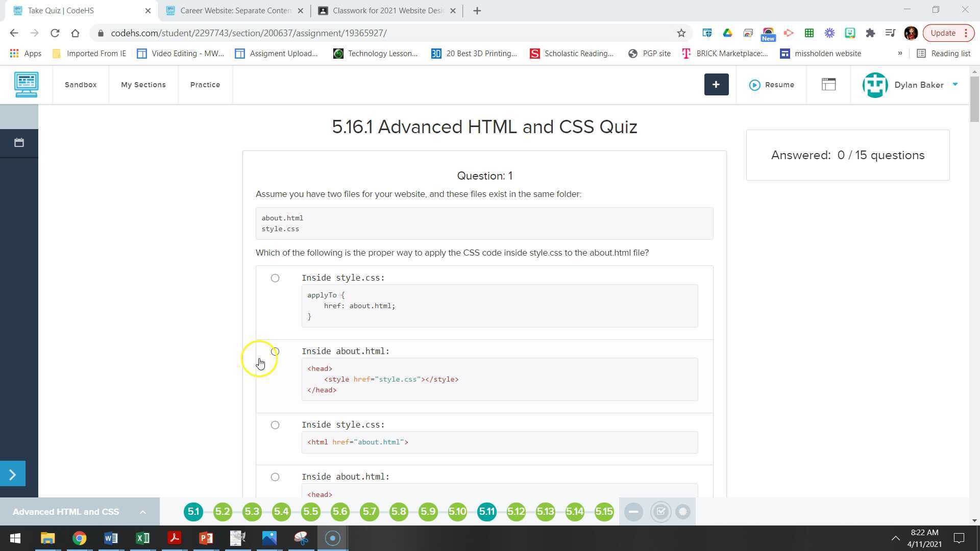Open the My Sections menu item
This screenshot has width=980, height=551.
pos(143,85)
